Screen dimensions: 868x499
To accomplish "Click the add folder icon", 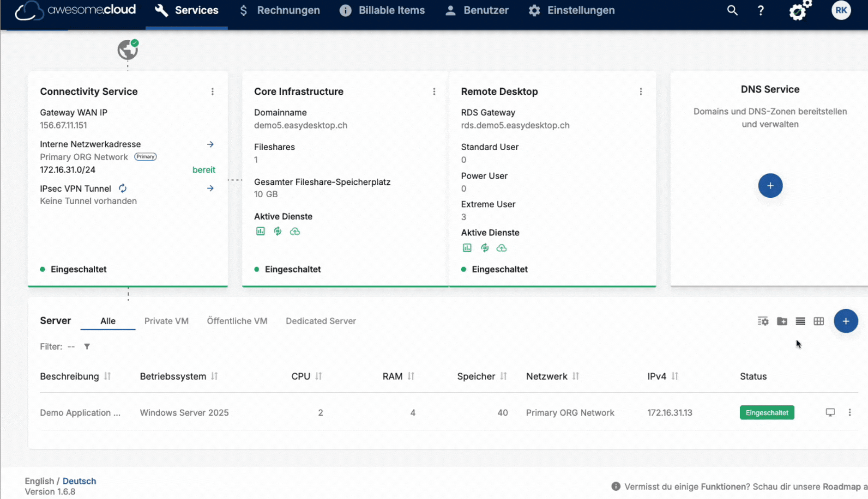I will click(782, 321).
